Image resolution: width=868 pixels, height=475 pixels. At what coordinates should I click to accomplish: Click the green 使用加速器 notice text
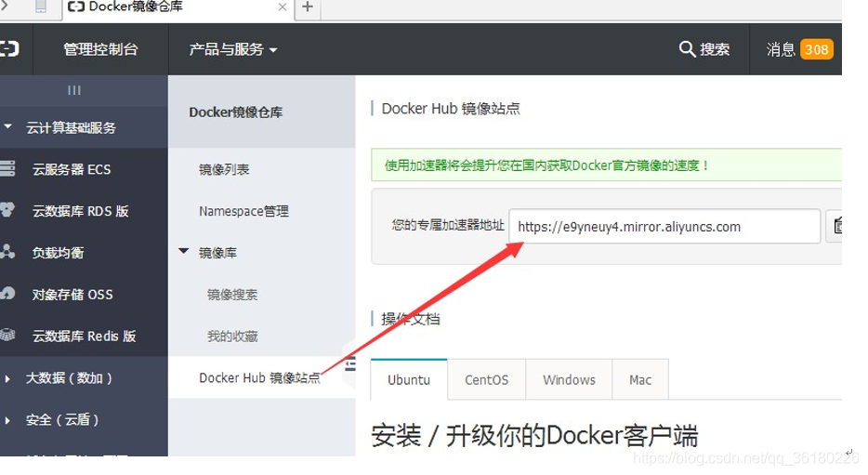tap(546, 165)
